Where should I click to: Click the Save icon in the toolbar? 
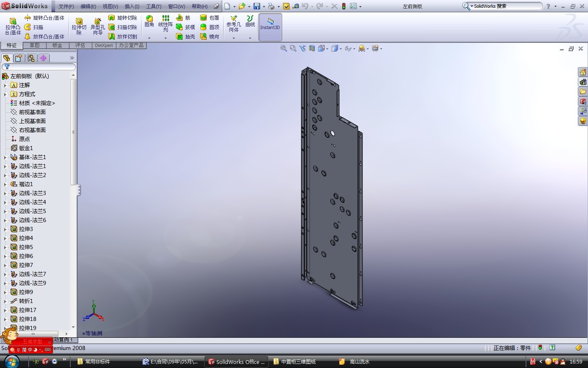tap(257, 6)
